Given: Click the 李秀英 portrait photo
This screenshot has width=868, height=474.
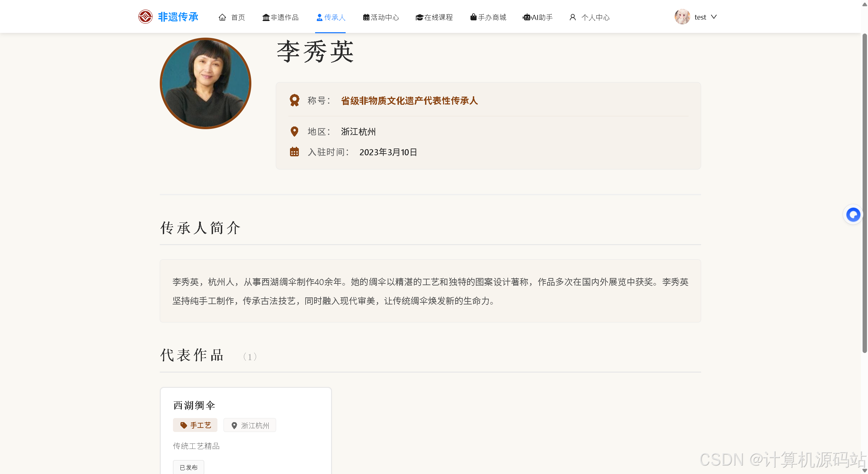Looking at the screenshot, I should point(205,83).
